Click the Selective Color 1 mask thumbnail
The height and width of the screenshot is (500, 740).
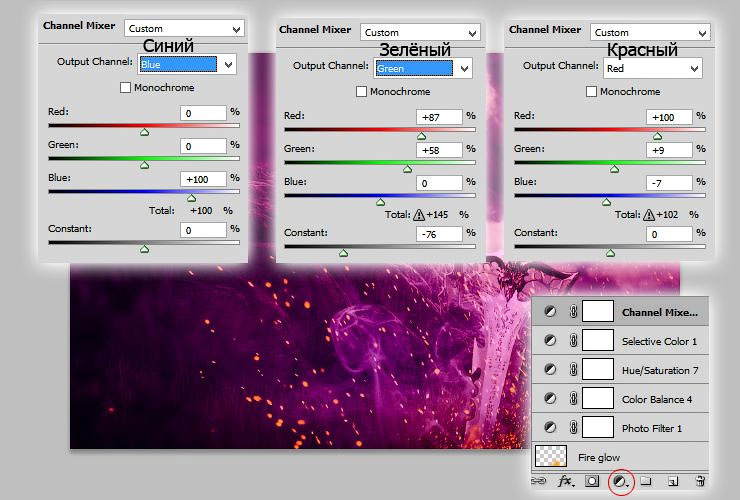coord(598,340)
